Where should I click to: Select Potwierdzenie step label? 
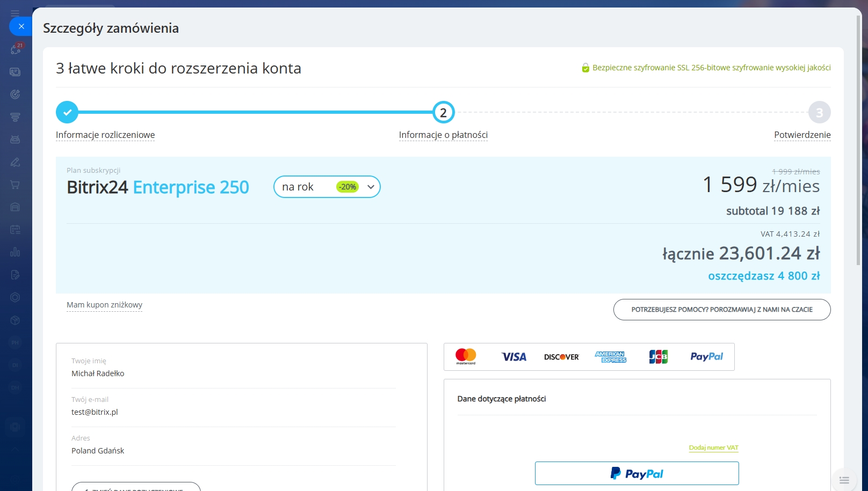pyautogui.click(x=802, y=135)
